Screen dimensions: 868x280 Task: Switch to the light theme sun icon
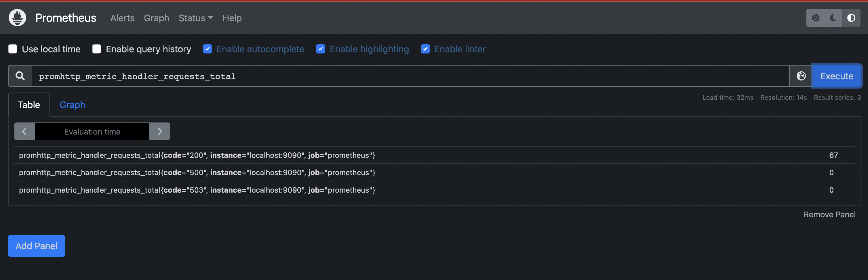815,18
